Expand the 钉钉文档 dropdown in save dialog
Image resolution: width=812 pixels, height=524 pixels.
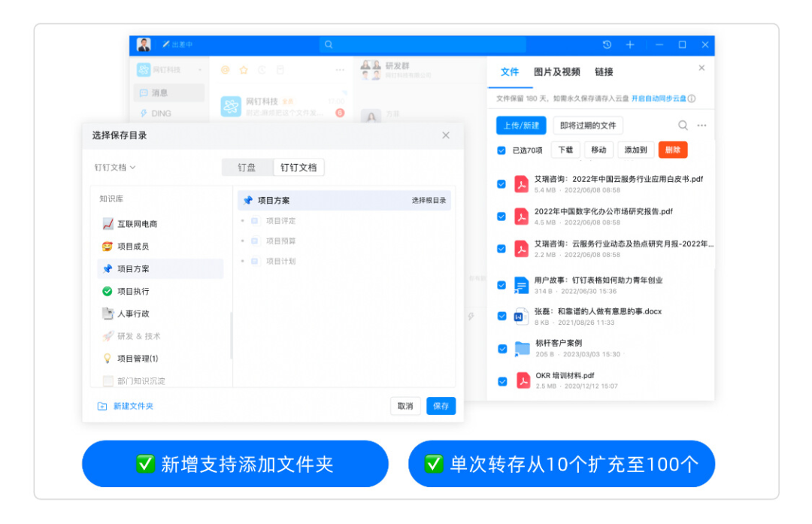tap(115, 168)
